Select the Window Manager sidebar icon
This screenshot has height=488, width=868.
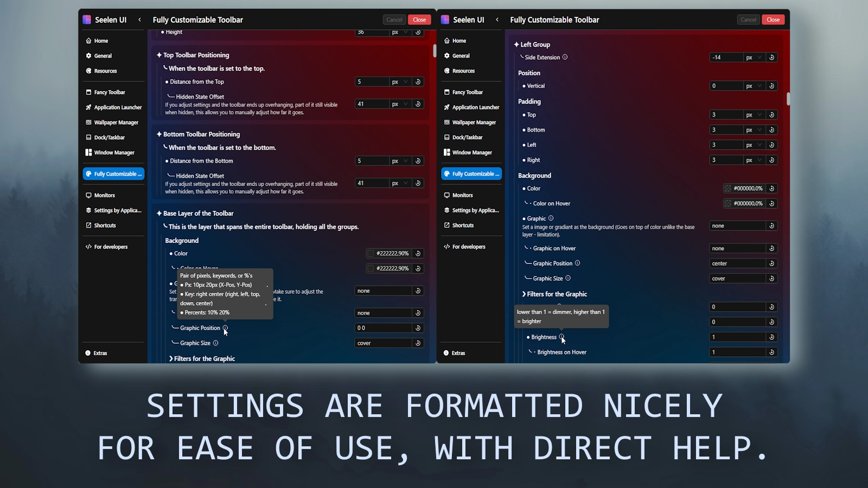point(90,152)
